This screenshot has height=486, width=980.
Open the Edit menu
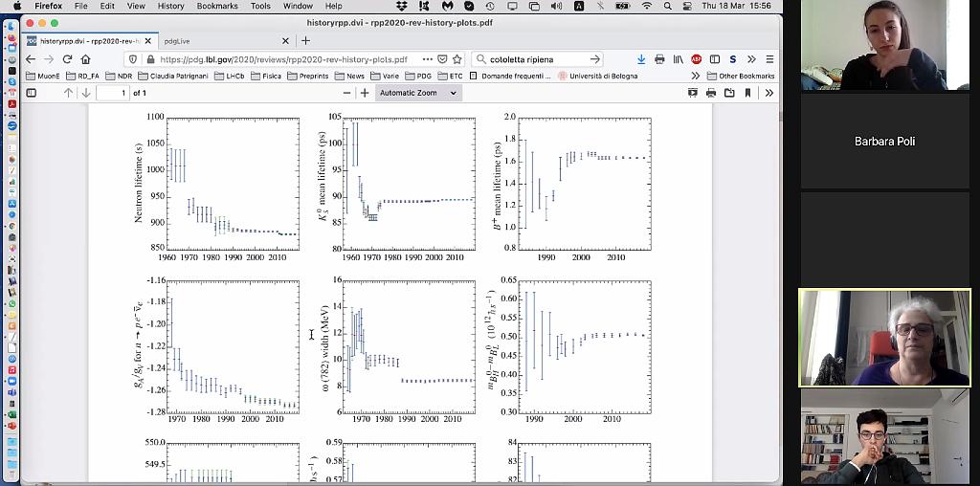click(x=107, y=6)
